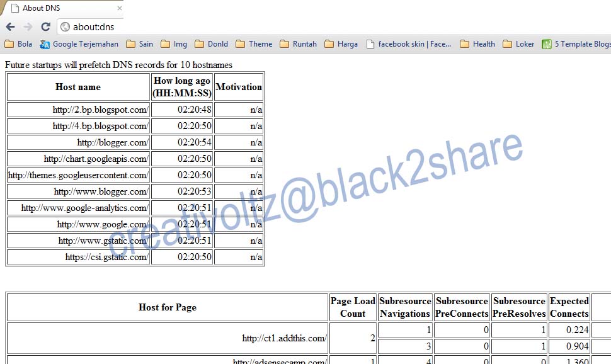Click the about:dns address bar field
The height and width of the screenshot is (364, 611).
[x=335, y=26]
